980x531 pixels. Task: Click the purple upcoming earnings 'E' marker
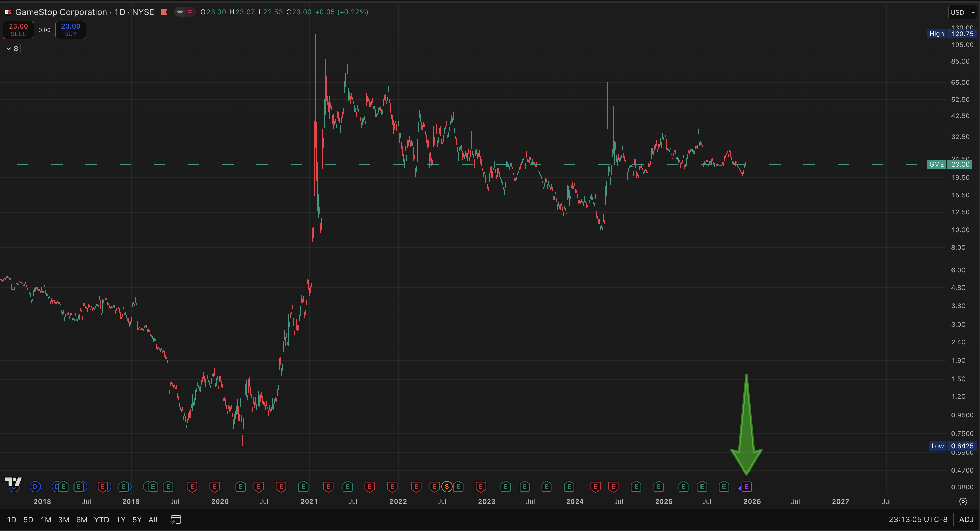747,486
